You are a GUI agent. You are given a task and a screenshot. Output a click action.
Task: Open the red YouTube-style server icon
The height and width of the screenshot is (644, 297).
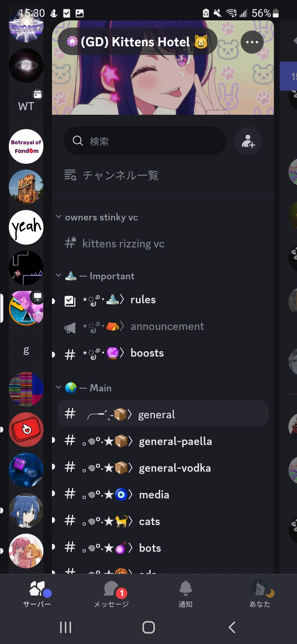pos(26,429)
